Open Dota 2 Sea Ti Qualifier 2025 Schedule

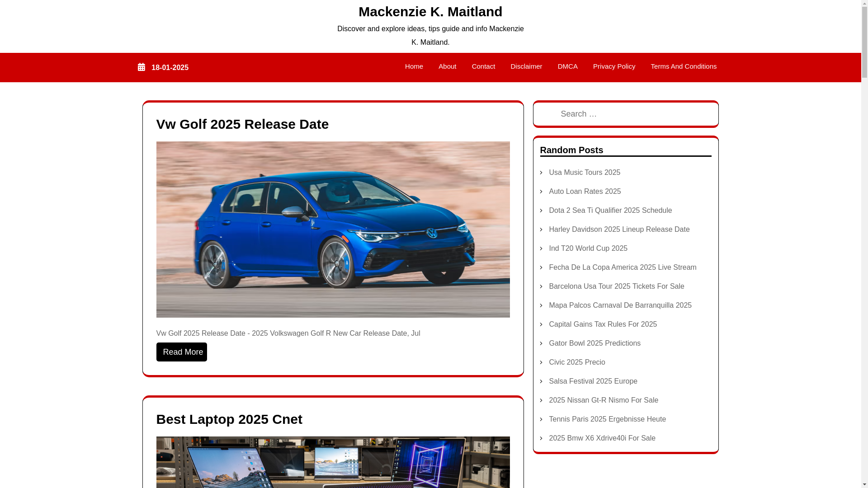click(x=610, y=211)
